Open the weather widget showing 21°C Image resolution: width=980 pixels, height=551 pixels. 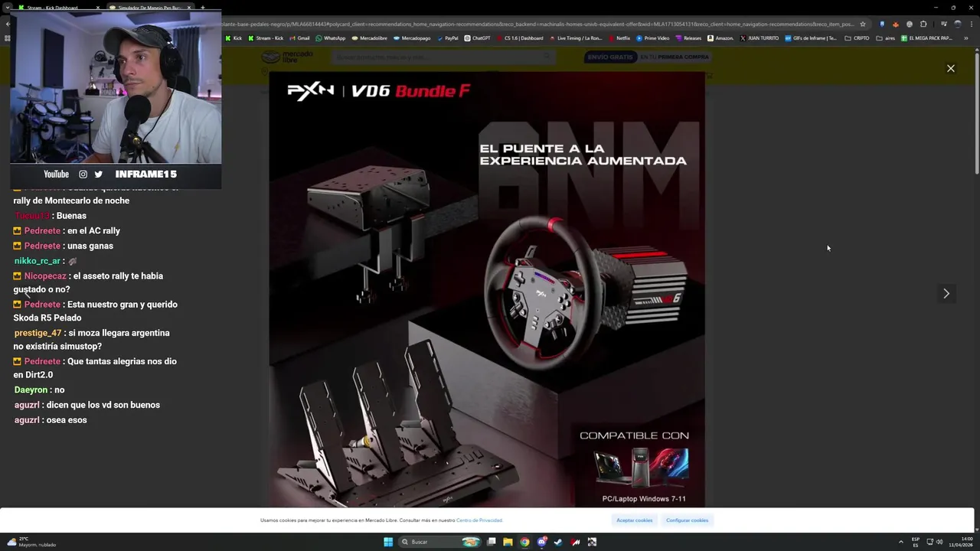(x=31, y=542)
